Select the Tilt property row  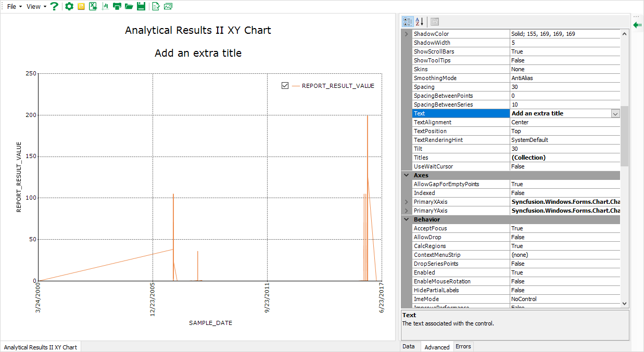tap(516, 149)
